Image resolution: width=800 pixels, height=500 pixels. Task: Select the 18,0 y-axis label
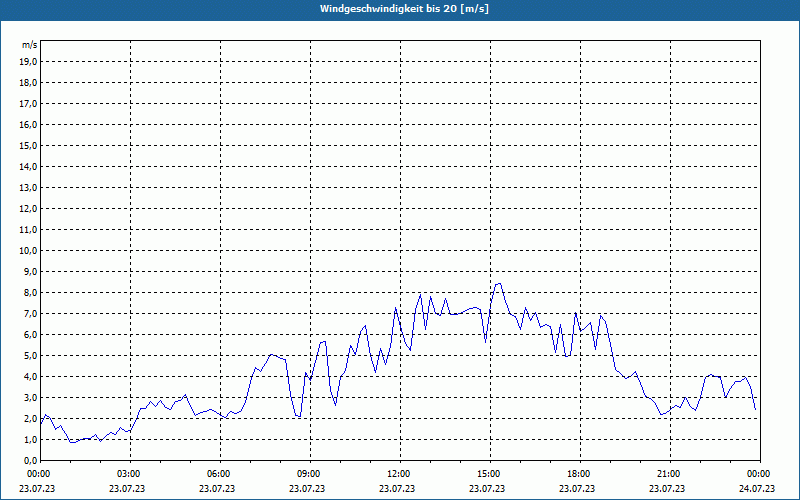(29, 83)
